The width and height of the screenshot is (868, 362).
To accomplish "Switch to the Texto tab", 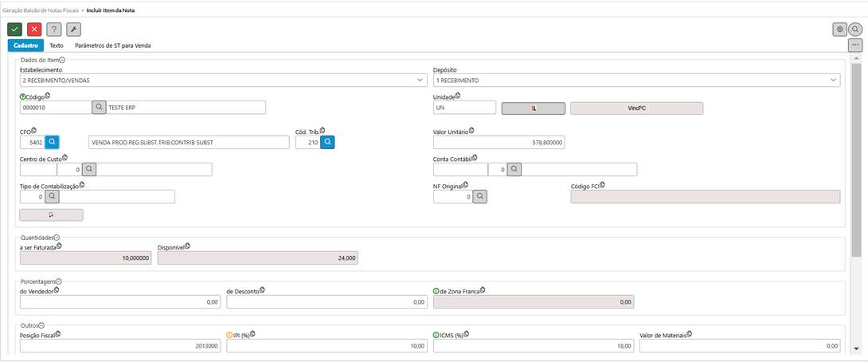I will 57,45.
